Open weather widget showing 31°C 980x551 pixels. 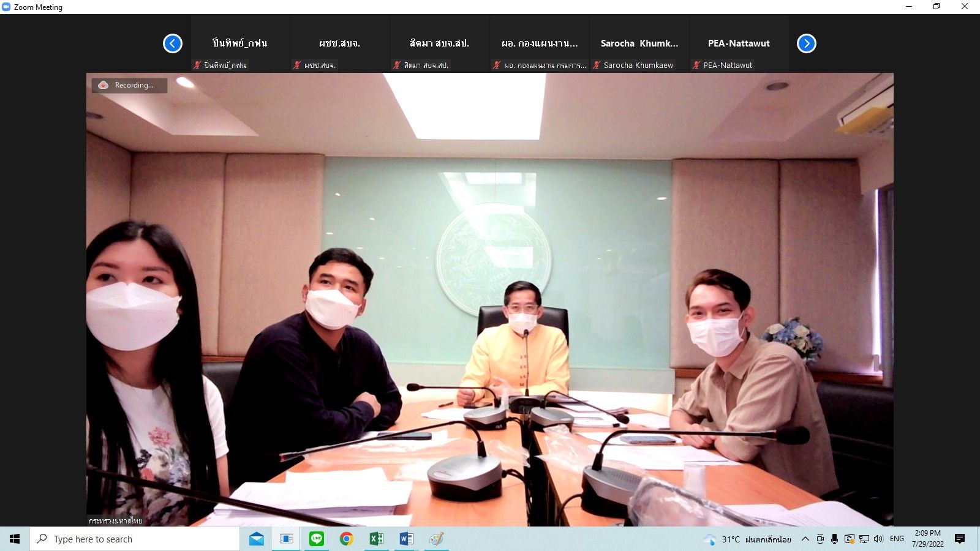tap(747, 539)
